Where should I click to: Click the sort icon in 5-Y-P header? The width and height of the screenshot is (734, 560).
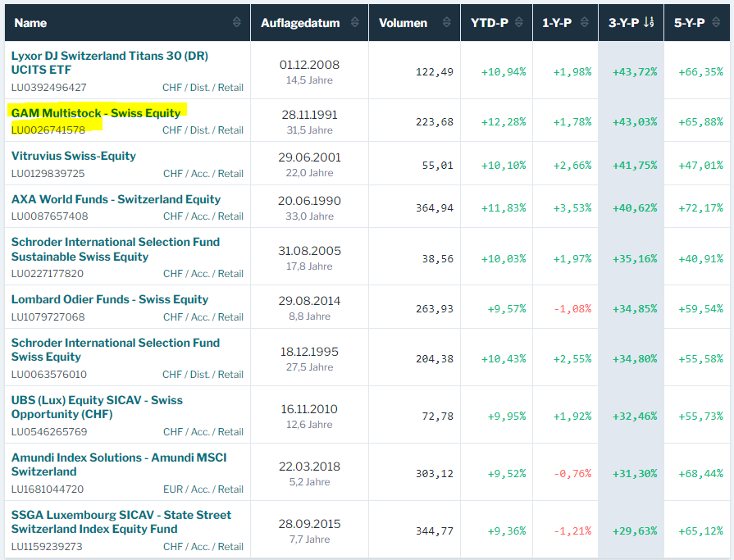[714, 23]
